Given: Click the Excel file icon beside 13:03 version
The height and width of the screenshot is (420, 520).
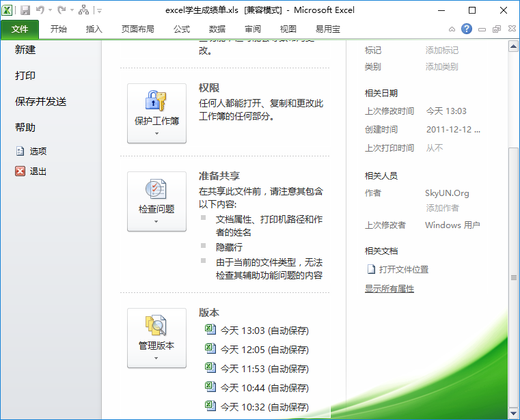Looking at the screenshot, I should click(x=210, y=329).
